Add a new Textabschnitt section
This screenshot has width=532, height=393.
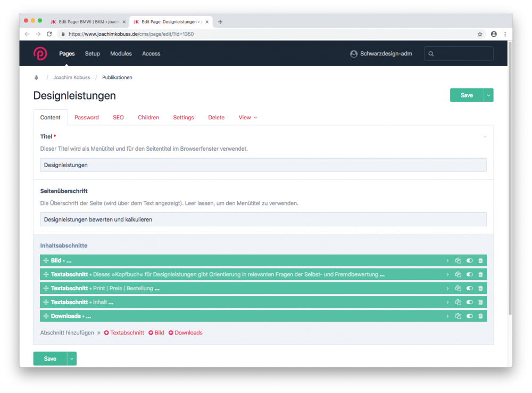coord(124,333)
